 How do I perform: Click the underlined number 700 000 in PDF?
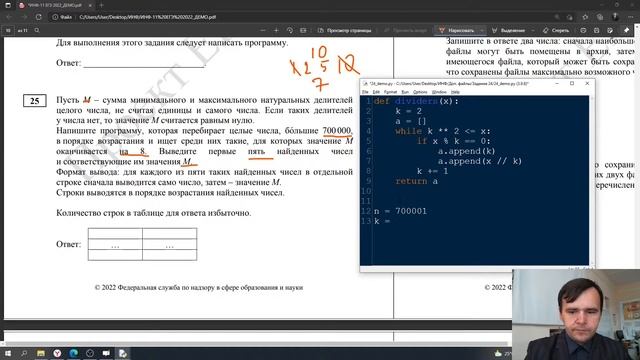click(x=337, y=131)
